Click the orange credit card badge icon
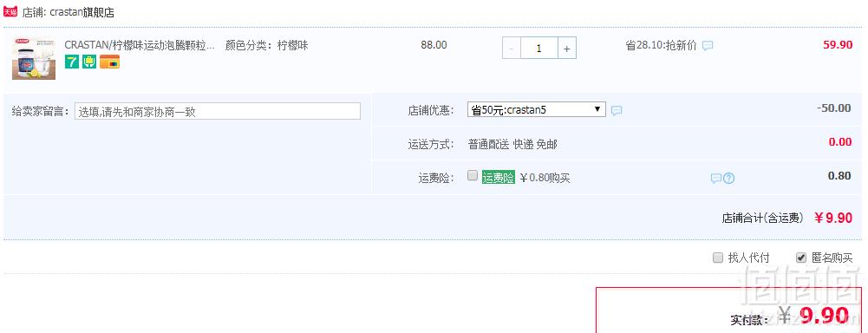This screenshot has height=333, width=868. (109, 62)
